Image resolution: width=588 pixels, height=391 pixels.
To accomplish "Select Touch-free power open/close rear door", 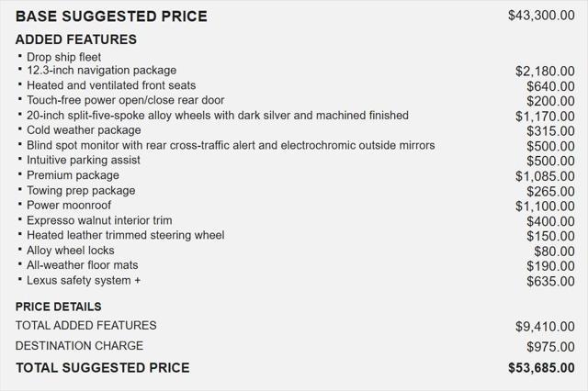I will point(125,100).
